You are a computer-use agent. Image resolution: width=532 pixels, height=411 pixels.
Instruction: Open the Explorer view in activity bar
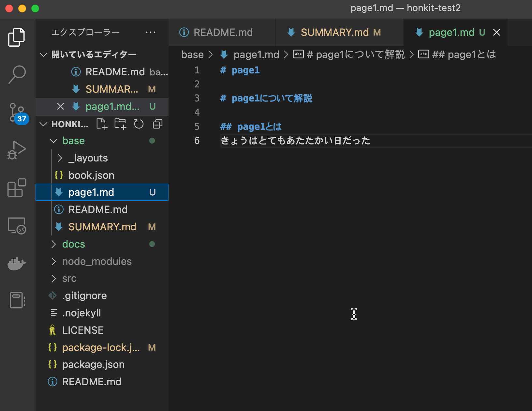point(16,37)
